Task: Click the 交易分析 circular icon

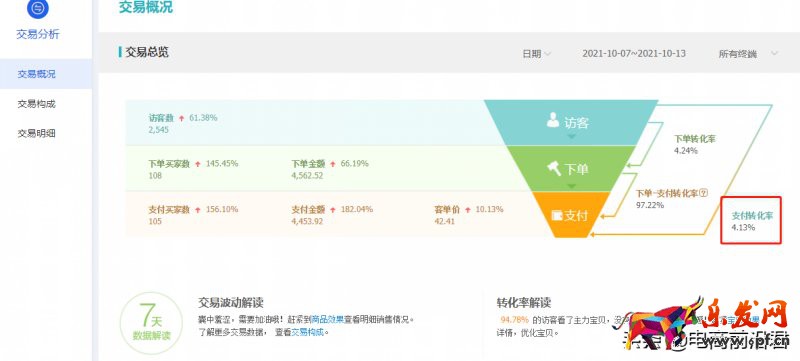Action: click(38, 9)
